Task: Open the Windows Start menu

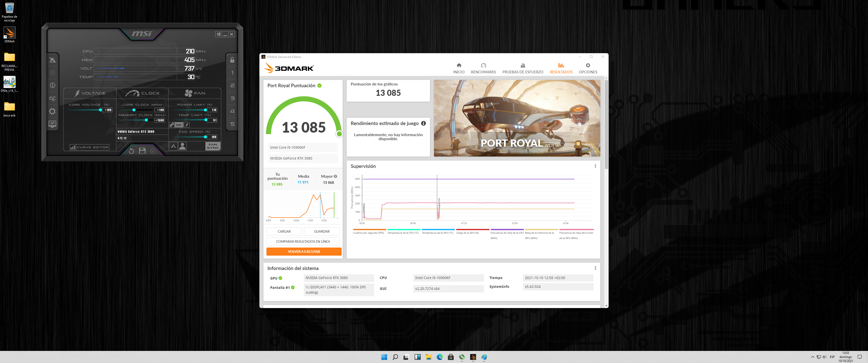Action: click(384, 357)
